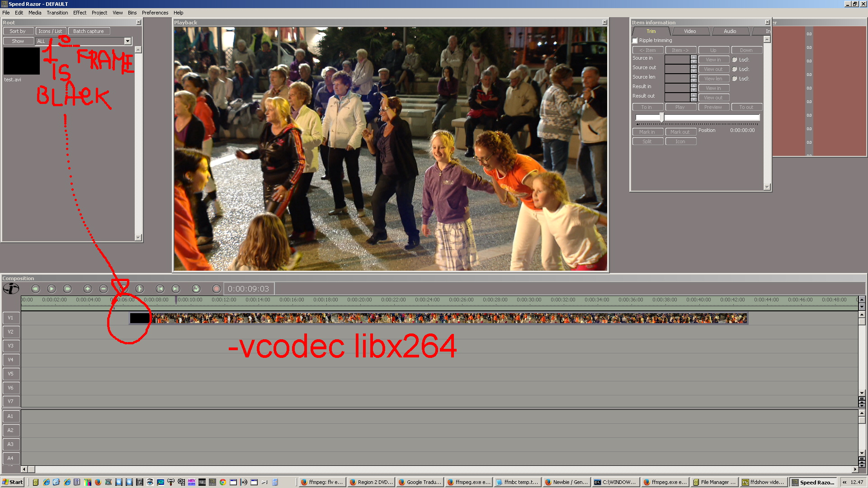Jump to next edit point icon
The image size is (868, 488).
(176, 289)
